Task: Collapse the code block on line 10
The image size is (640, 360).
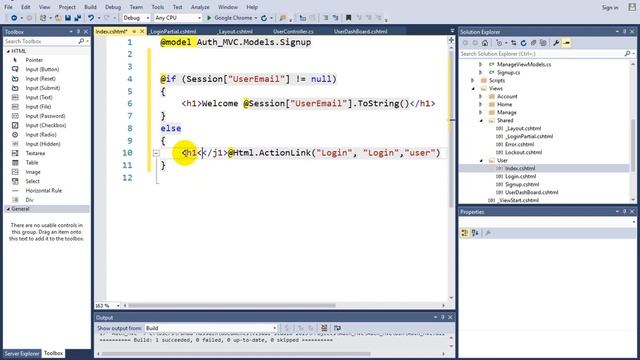Action: tap(156, 153)
